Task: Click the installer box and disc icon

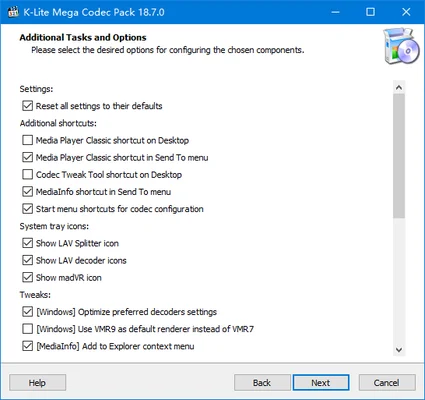Action: tap(401, 46)
